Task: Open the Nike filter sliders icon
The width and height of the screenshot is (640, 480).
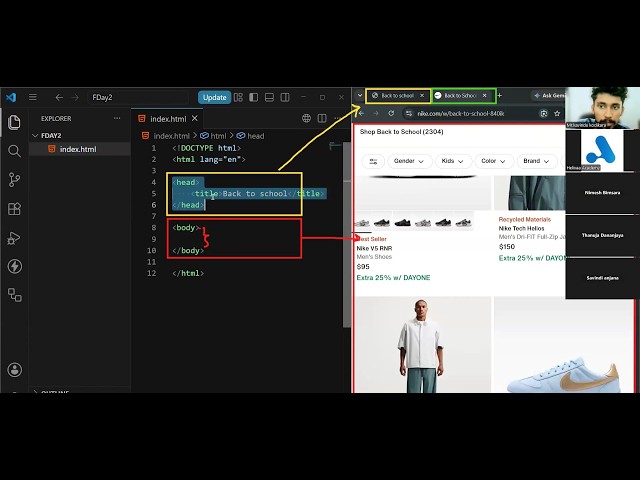Action: point(373,161)
